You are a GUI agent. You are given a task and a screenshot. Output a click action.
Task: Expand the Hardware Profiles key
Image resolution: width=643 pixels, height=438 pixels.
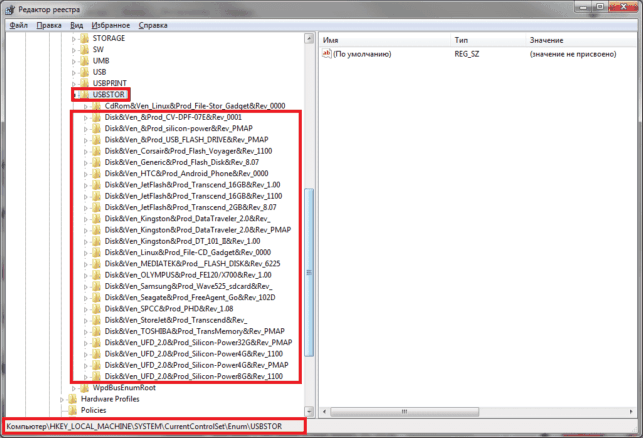[x=62, y=399]
